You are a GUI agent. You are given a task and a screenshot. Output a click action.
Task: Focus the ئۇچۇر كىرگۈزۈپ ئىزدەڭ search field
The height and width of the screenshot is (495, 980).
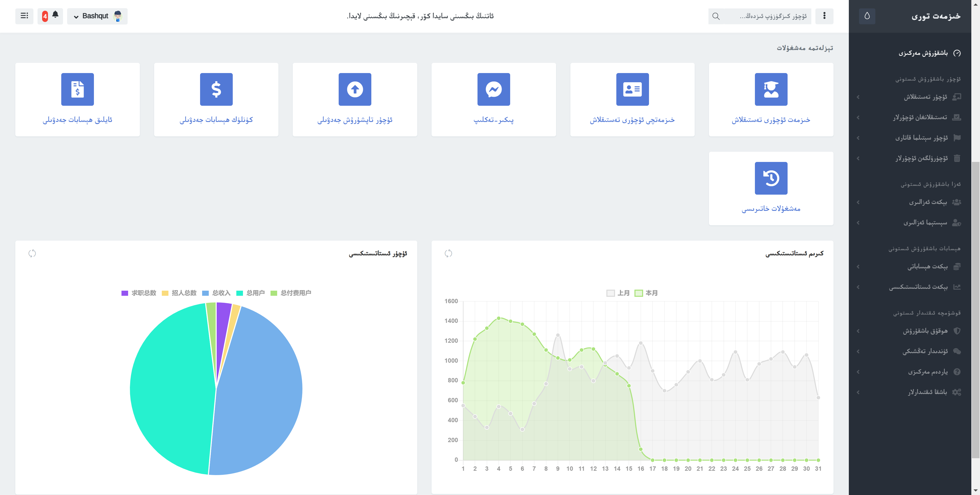(x=768, y=16)
